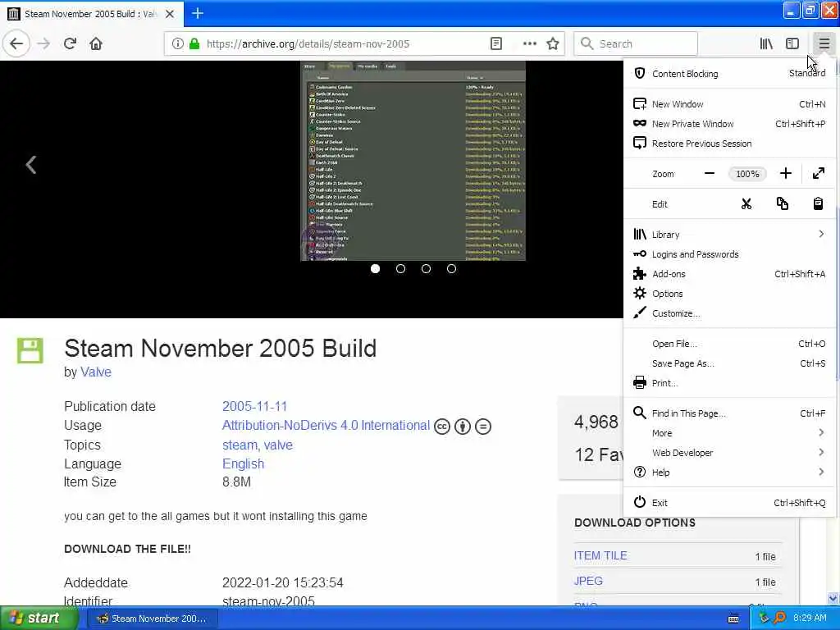
Task: Select Open File... menu entry
Action: point(729,344)
